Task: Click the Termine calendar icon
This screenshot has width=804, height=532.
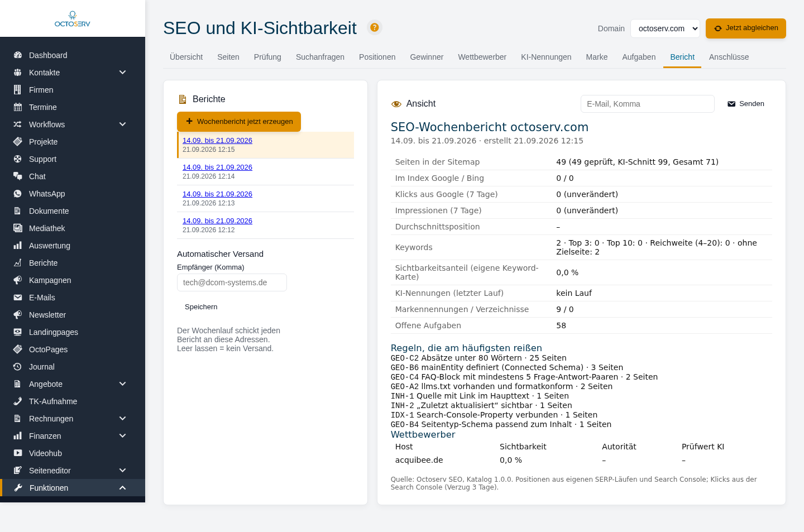Action: click(x=18, y=107)
